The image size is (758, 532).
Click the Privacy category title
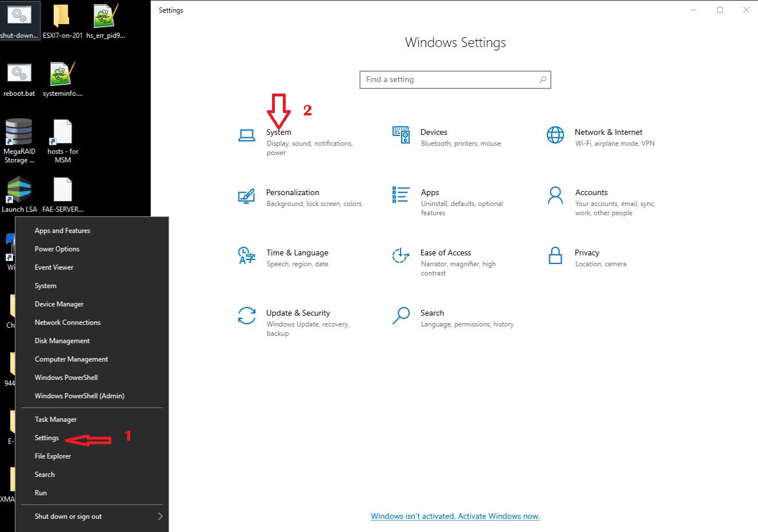[587, 253]
